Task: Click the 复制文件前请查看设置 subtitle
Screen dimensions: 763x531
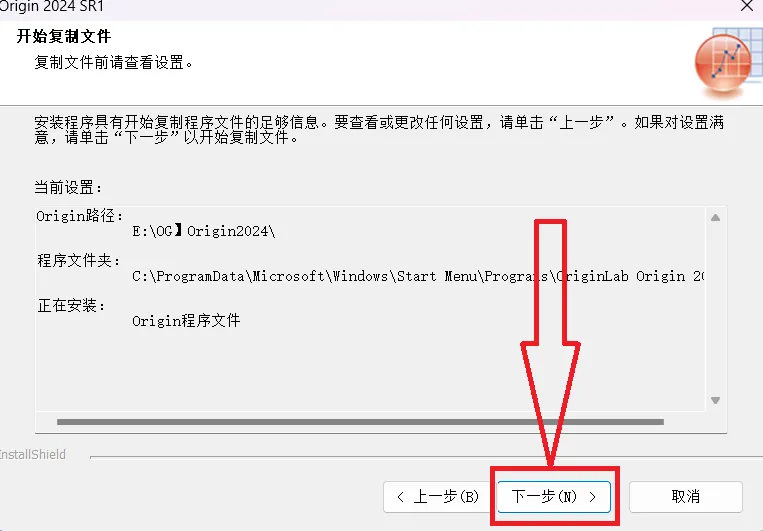Action: [x=114, y=62]
